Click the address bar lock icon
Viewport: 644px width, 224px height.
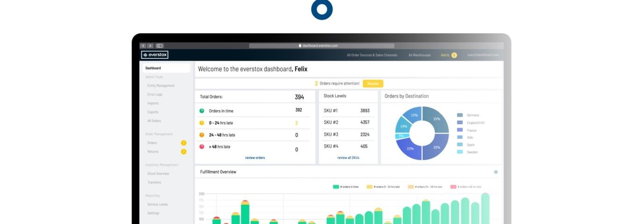(300, 46)
